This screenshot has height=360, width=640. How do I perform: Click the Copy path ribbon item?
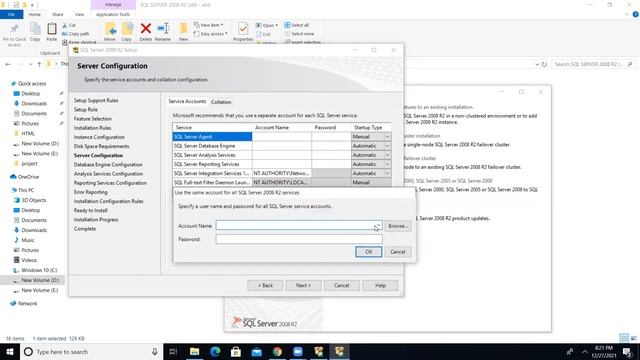pos(76,34)
